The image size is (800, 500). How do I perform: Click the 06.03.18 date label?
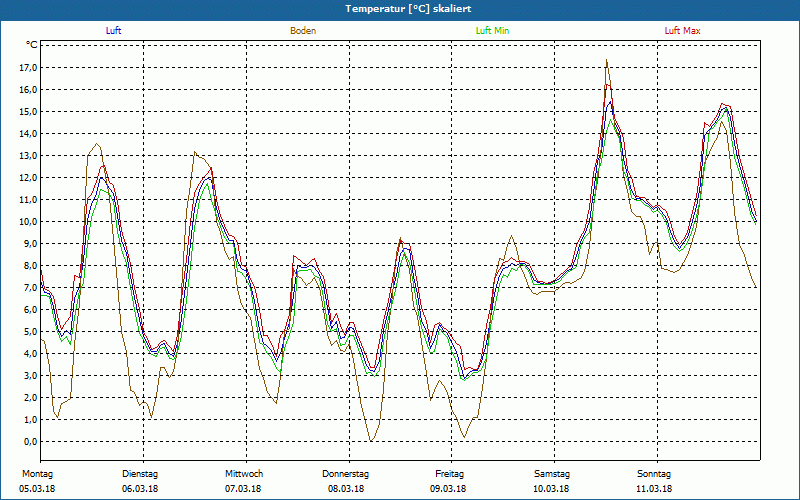(x=140, y=489)
